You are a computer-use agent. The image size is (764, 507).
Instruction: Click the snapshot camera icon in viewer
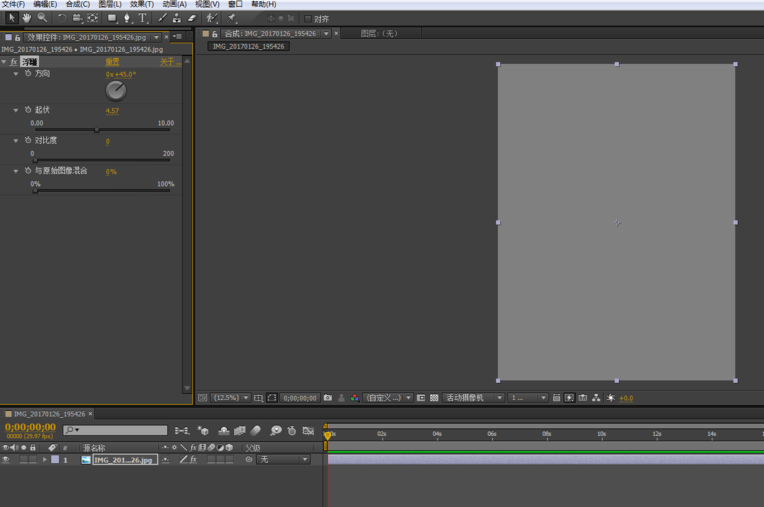327,398
